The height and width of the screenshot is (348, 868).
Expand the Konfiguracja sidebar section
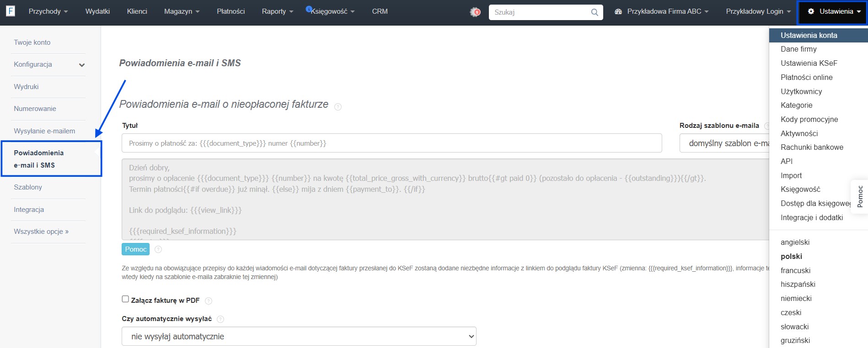click(48, 64)
